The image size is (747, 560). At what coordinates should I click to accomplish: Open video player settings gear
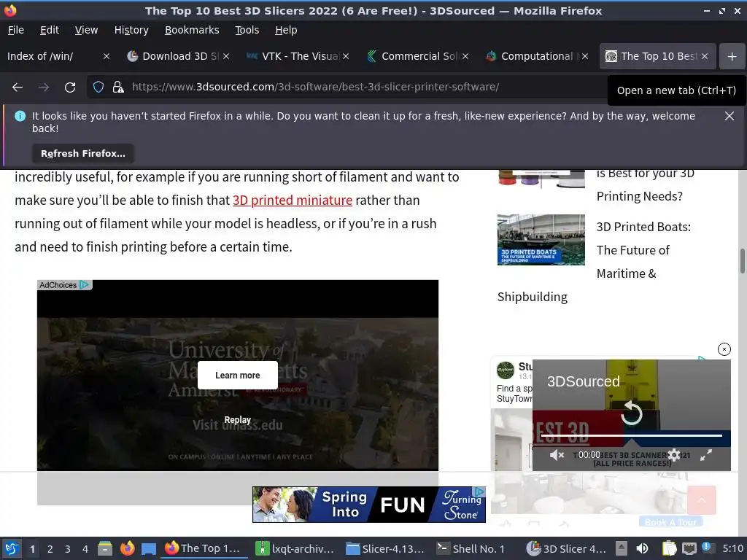click(x=674, y=455)
